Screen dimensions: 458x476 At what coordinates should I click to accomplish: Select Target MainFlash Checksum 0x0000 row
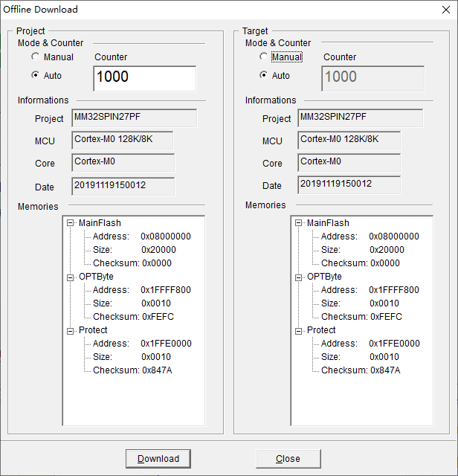(x=361, y=263)
